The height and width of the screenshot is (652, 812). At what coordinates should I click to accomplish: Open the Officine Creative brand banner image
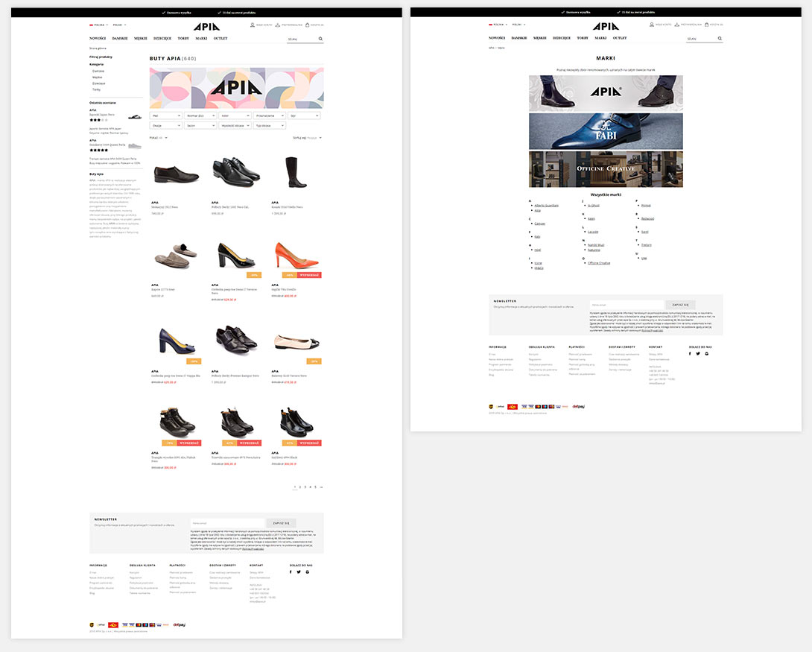pos(606,169)
